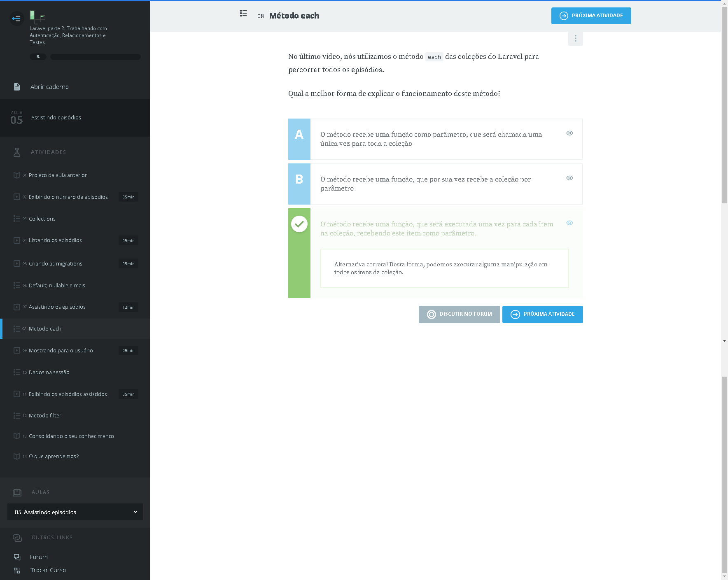This screenshot has height=580, width=728.
Task: Click the back arrow icon in sidebar header
Action: 16,19
